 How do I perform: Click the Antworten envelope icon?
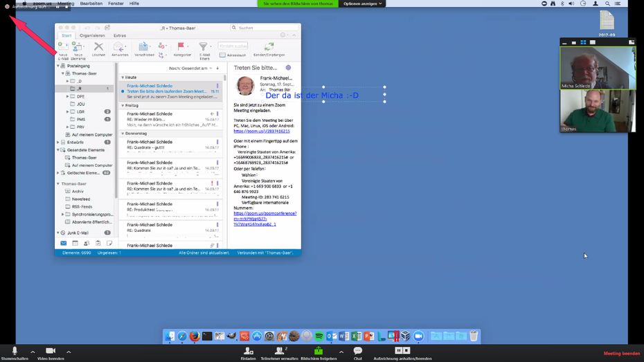pos(118,47)
